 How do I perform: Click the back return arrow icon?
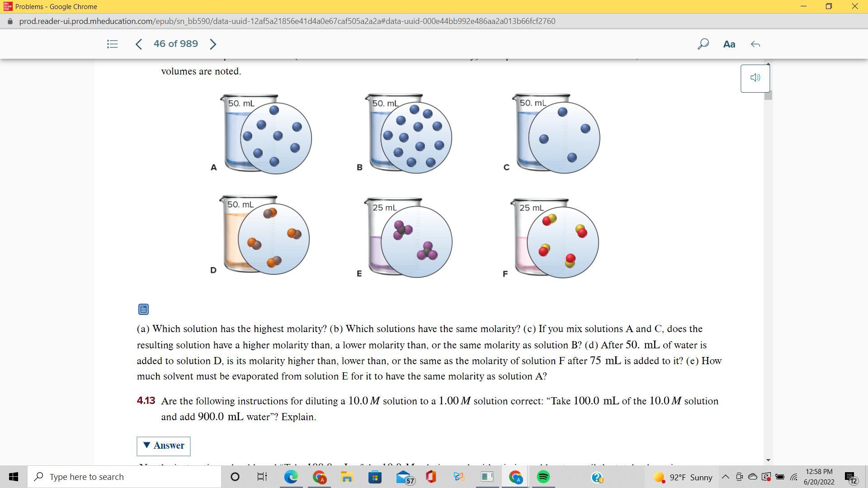pos(755,44)
